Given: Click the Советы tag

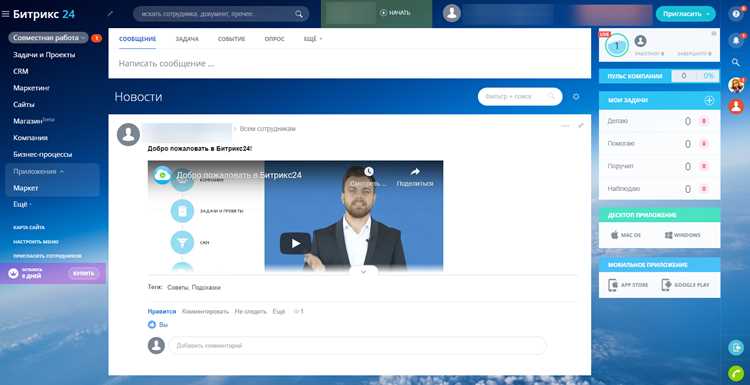Looking at the screenshot, I should (x=177, y=288).
